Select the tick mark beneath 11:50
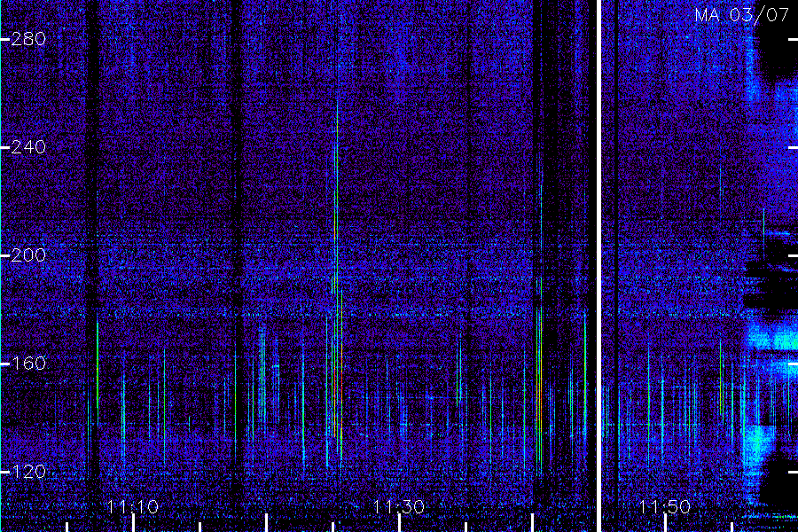Screen dimensions: 798x532 665,523
